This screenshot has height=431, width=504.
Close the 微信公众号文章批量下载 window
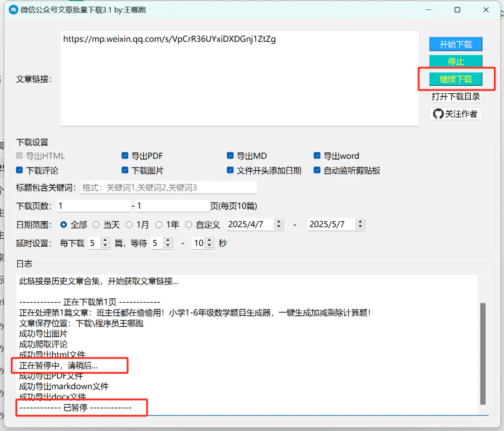[486, 10]
